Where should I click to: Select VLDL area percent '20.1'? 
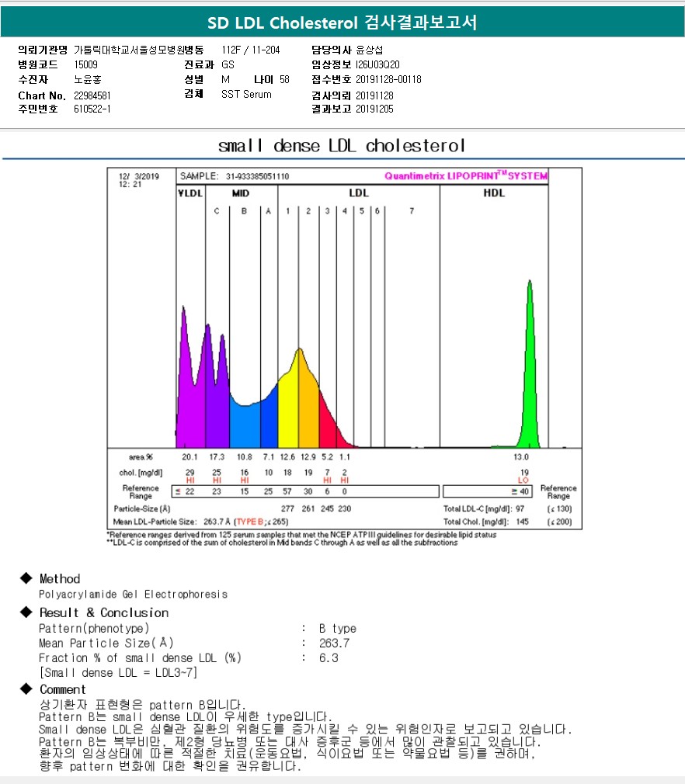(190, 457)
